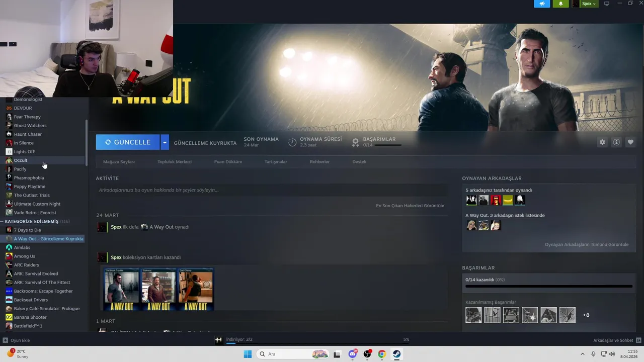644x362 pixels.
Task: Open the Rehberler tab
Action: point(319,162)
